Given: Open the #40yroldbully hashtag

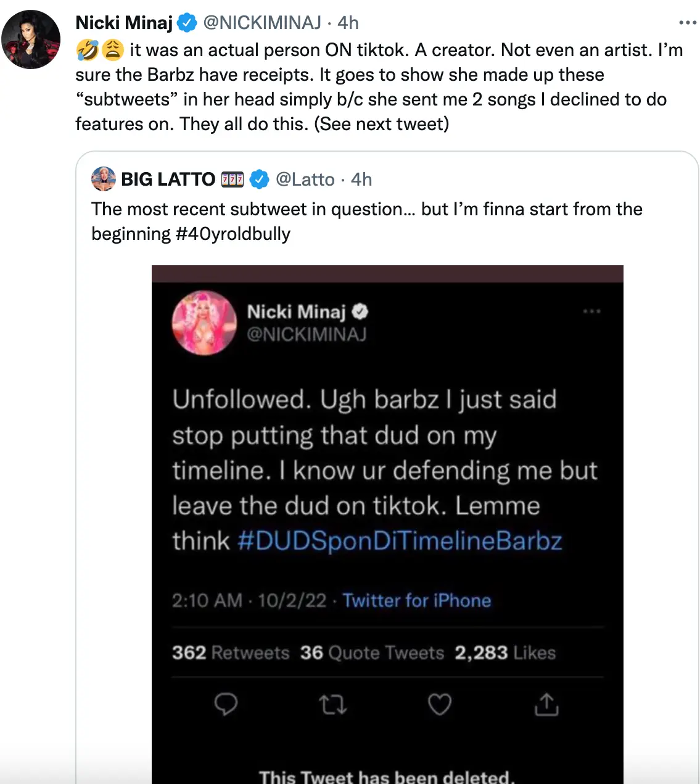Looking at the screenshot, I should point(233,234).
